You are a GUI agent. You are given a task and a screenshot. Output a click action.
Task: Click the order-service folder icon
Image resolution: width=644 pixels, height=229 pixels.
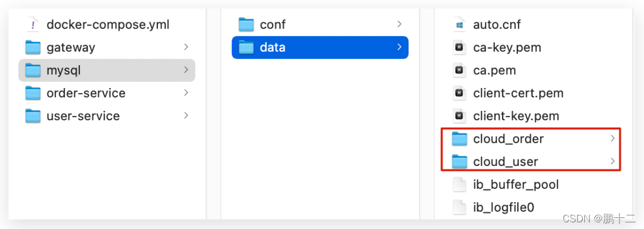(33, 93)
